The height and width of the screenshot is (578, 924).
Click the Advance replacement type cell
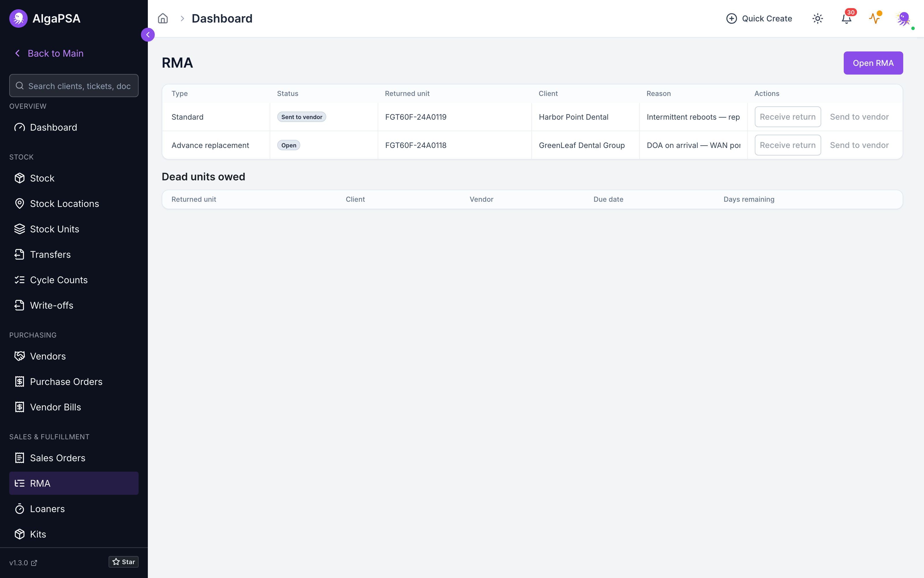coord(216,145)
